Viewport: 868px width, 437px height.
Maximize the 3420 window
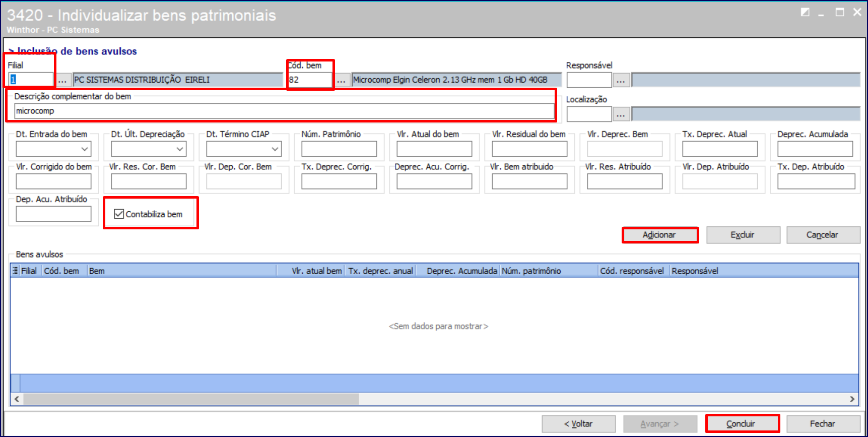point(840,12)
